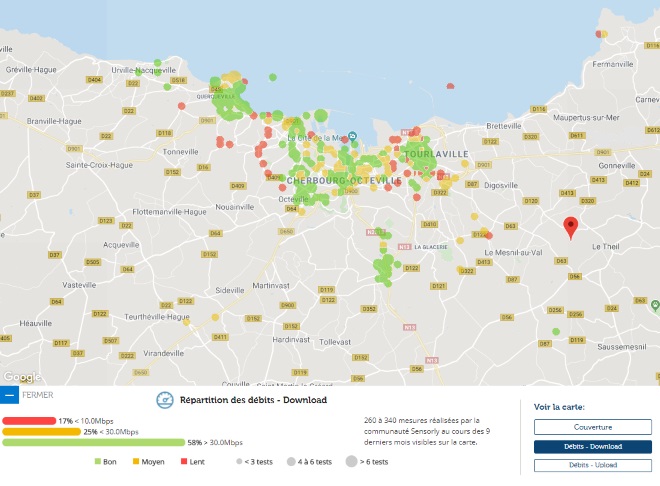Image resolution: width=660 pixels, height=486 pixels.
Task: Click the '< 3 tests' small circle legend icon
Action: tap(239, 462)
